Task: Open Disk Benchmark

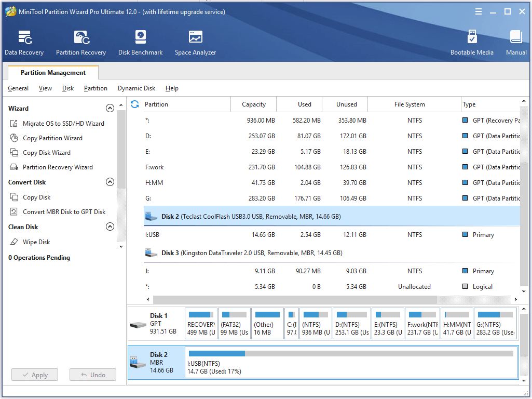Action: pyautogui.click(x=140, y=43)
